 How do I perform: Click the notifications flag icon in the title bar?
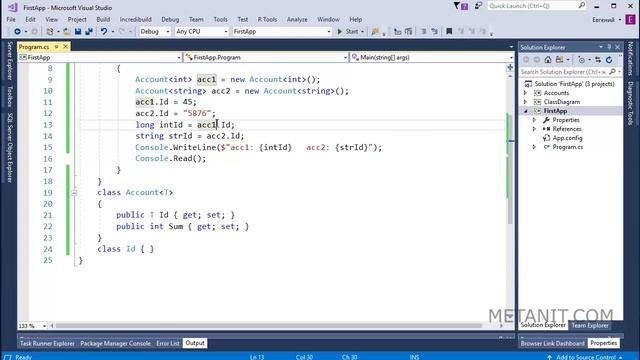click(460, 6)
